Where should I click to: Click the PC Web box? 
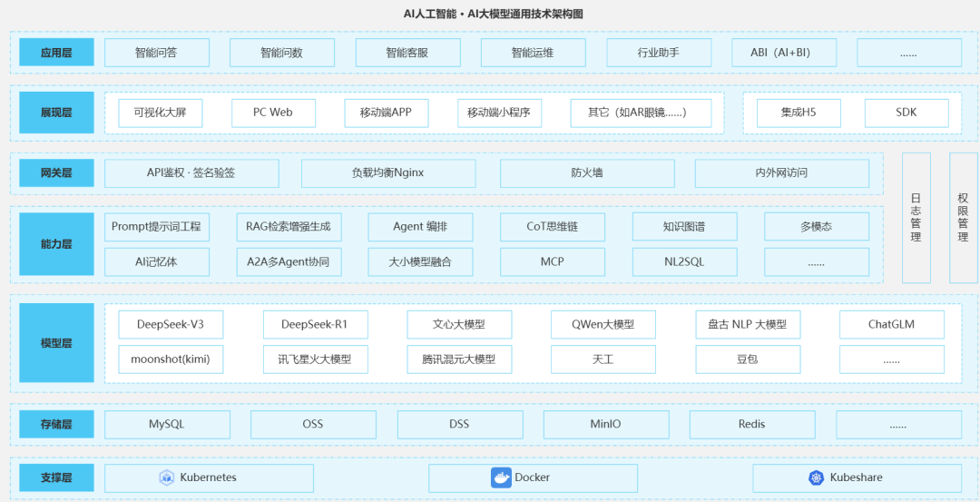pos(273,113)
